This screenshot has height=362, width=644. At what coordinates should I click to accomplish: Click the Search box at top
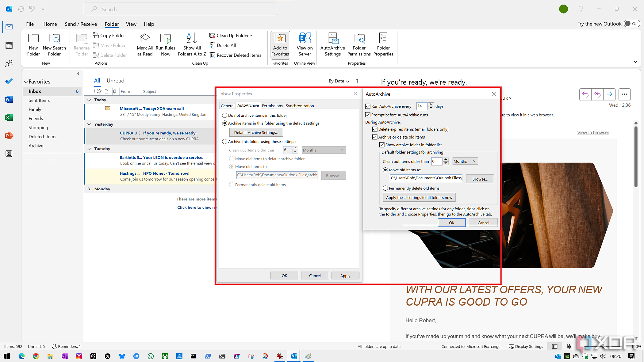(180, 9)
